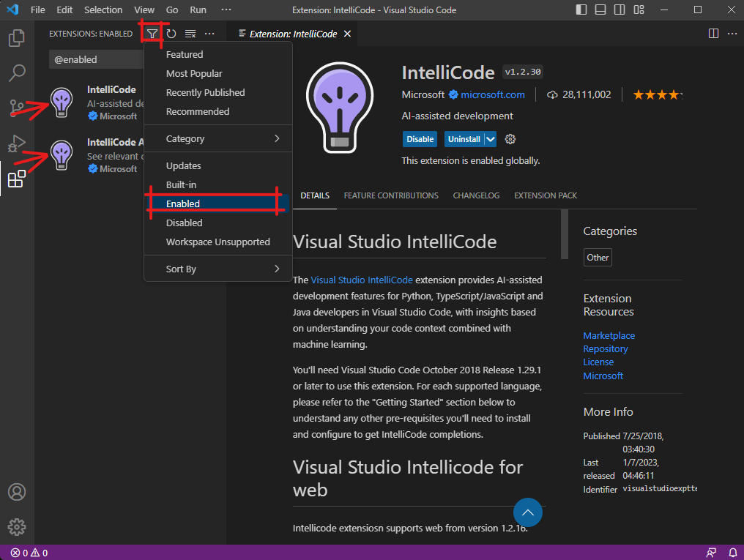744x560 pixels.
Task: Refresh the extensions list
Action: pos(171,34)
